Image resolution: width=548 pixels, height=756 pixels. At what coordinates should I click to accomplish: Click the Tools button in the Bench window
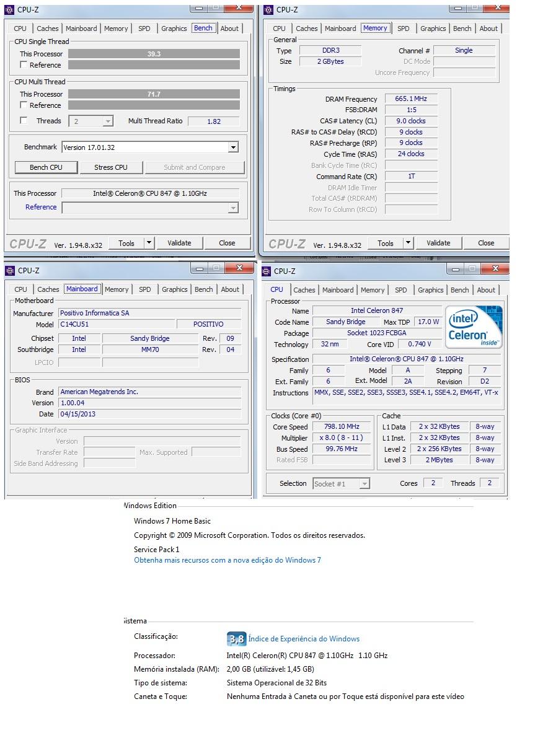(126, 244)
